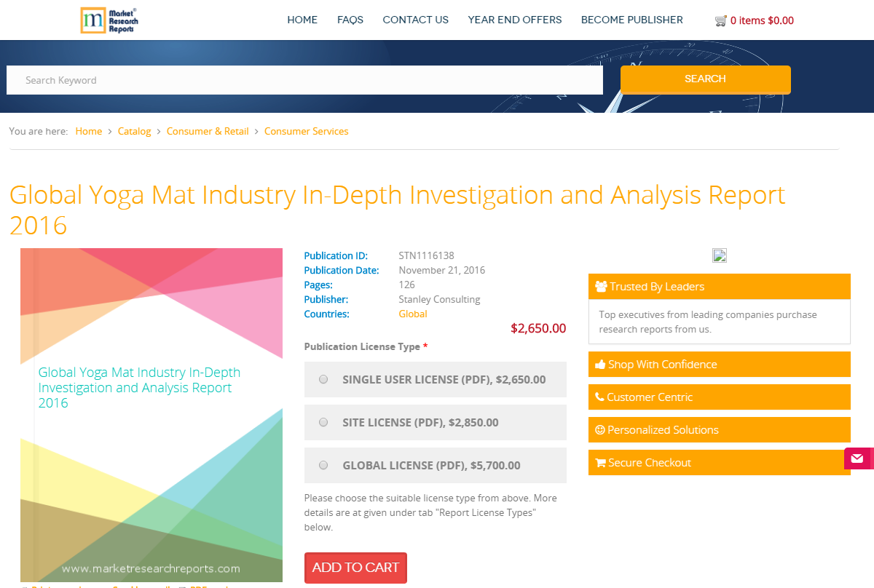Select Global License radio button
Screen dimensions: 874x588
pyautogui.click(x=323, y=465)
